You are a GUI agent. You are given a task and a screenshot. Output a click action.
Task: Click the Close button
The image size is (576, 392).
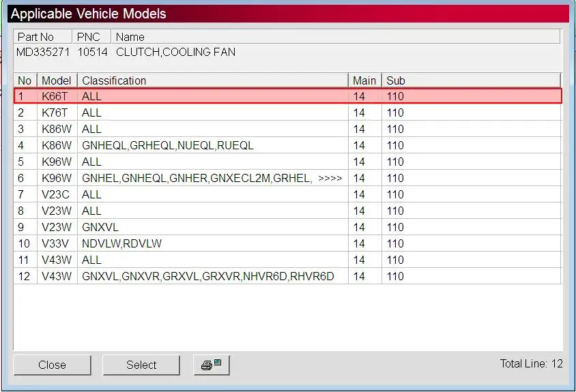(x=52, y=365)
